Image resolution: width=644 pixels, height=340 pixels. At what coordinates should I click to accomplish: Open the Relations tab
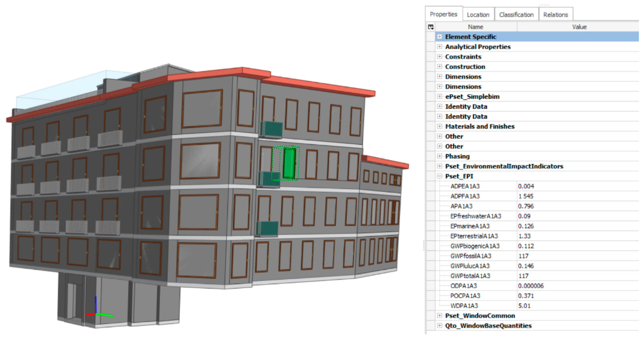(x=555, y=15)
